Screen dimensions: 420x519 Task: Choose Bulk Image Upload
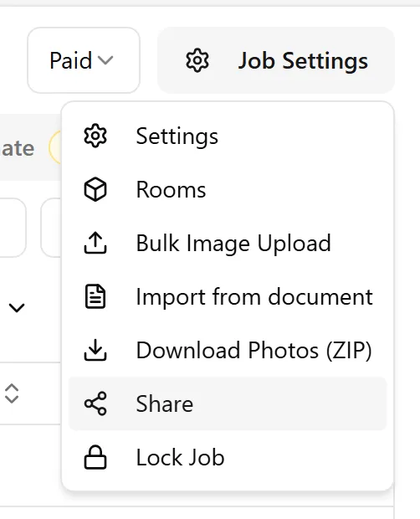coord(228,243)
